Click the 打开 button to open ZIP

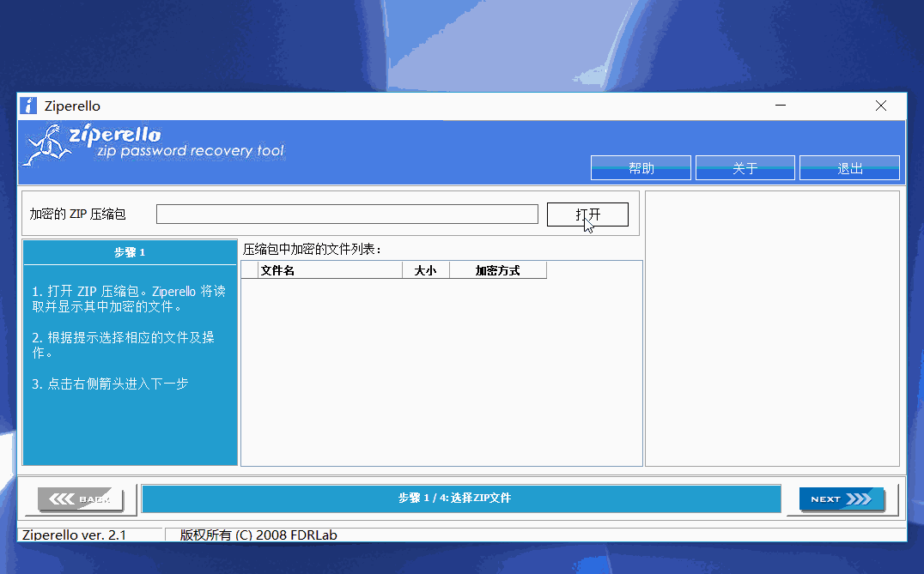(587, 214)
